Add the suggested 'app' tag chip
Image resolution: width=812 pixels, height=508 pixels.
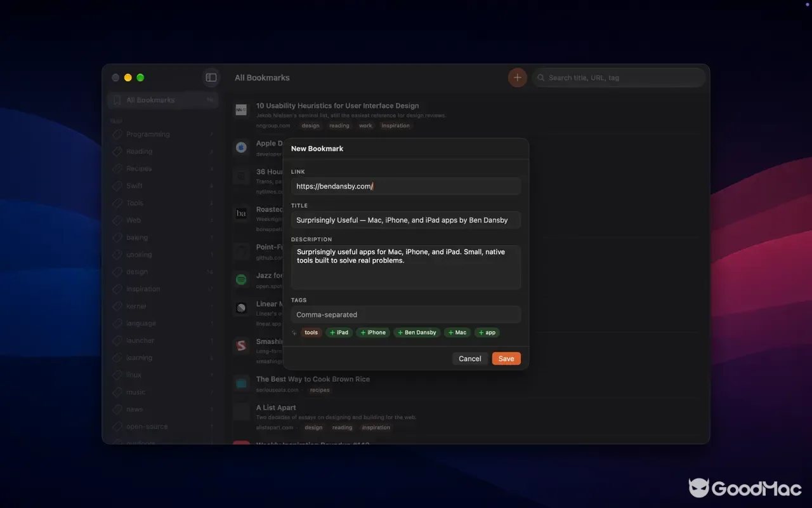pyautogui.click(x=487, y=333)
